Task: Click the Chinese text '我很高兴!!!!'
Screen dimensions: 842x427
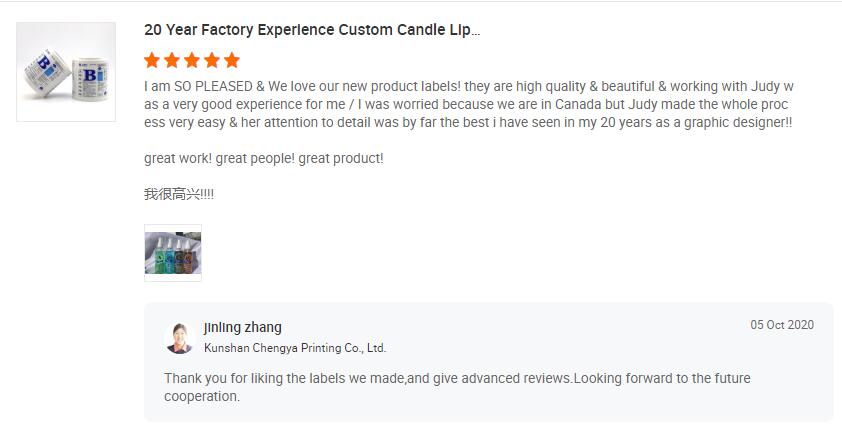Action: click(179, 194)
